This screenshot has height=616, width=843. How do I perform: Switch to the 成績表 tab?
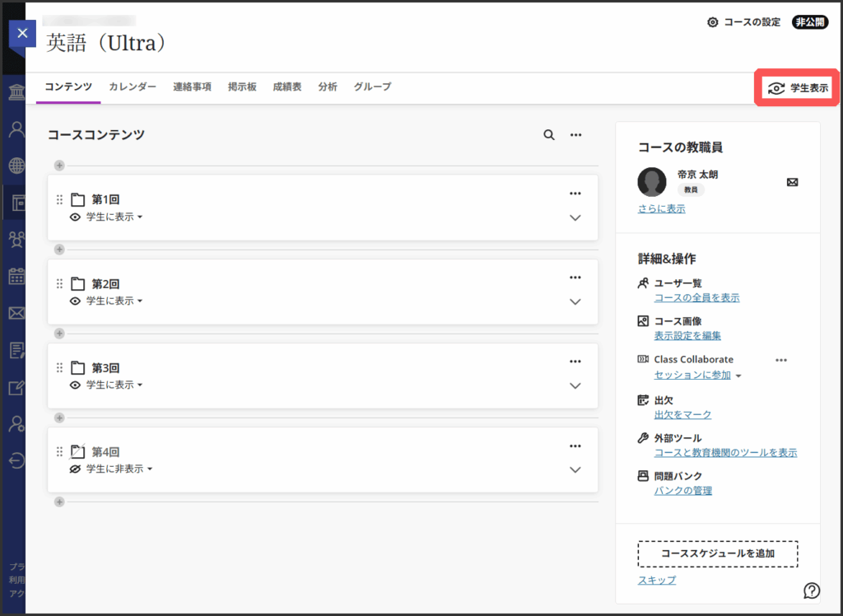point(286,86)
